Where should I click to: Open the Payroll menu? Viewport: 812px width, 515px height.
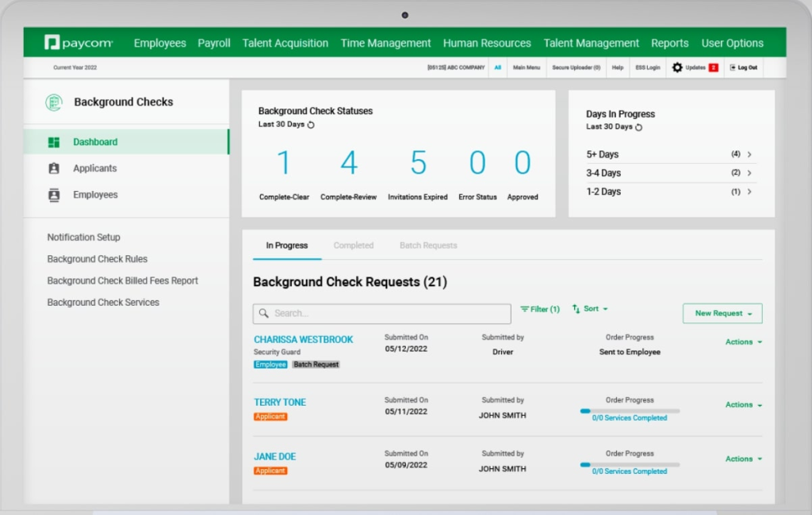click(x=213, y=43)
